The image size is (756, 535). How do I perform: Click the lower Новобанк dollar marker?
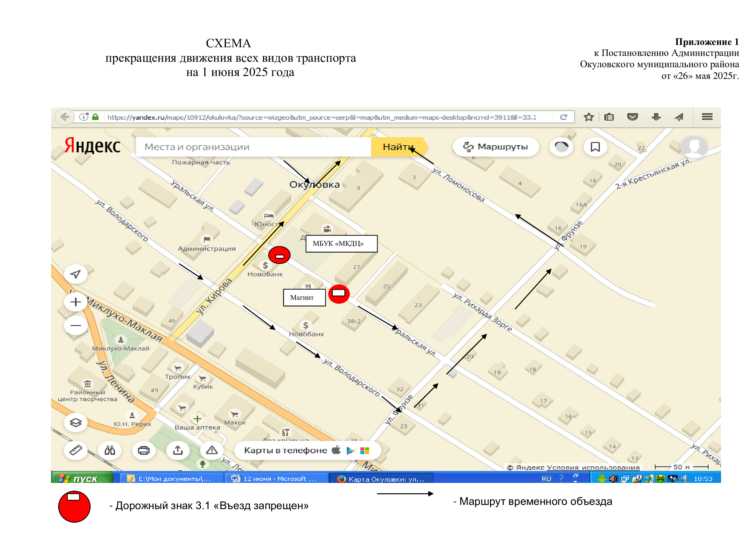[x=306, y=325]
